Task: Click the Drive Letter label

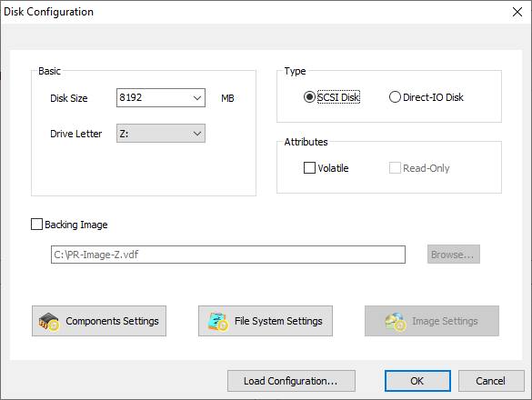Action: [x=76, y=134]
